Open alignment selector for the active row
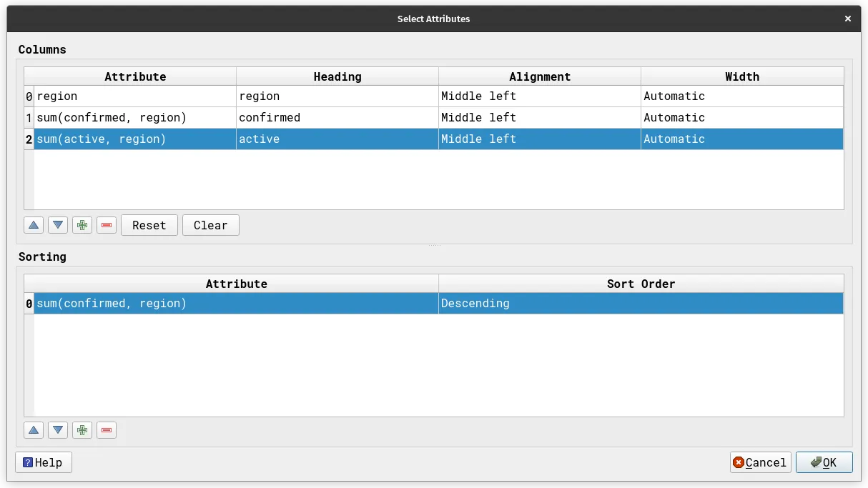This screenshot has height=488, width=868. [x=539, y=139]
